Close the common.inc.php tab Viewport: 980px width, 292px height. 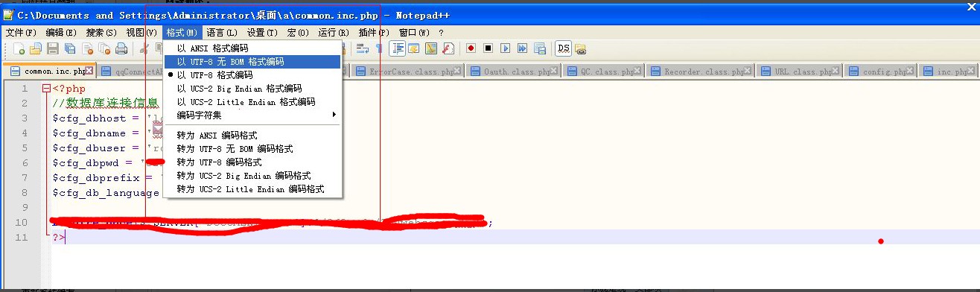tap(89, 71)
